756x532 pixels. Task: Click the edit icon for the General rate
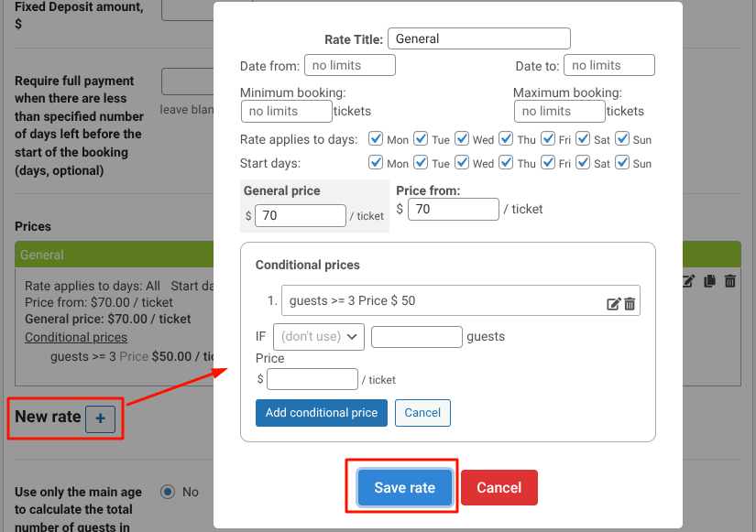(x=689, y=281)
